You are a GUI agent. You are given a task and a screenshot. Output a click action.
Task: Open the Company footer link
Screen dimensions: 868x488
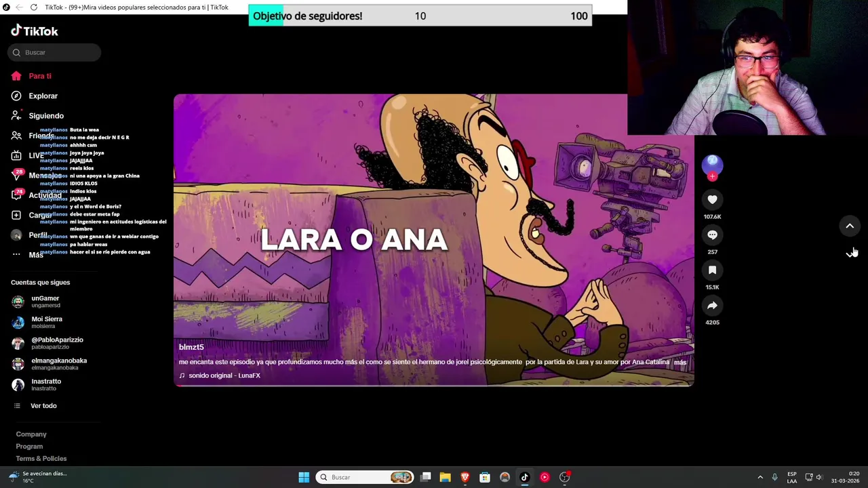pos(31,434)
